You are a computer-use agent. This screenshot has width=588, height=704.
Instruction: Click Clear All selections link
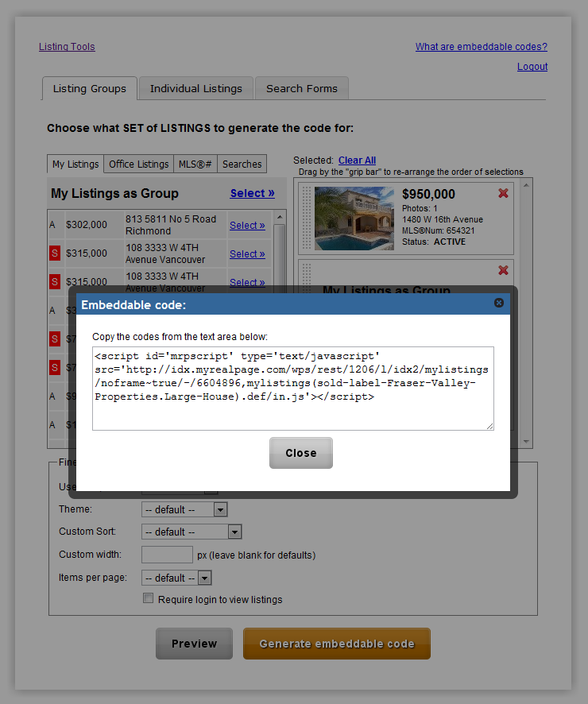click(x=357, y=161)
